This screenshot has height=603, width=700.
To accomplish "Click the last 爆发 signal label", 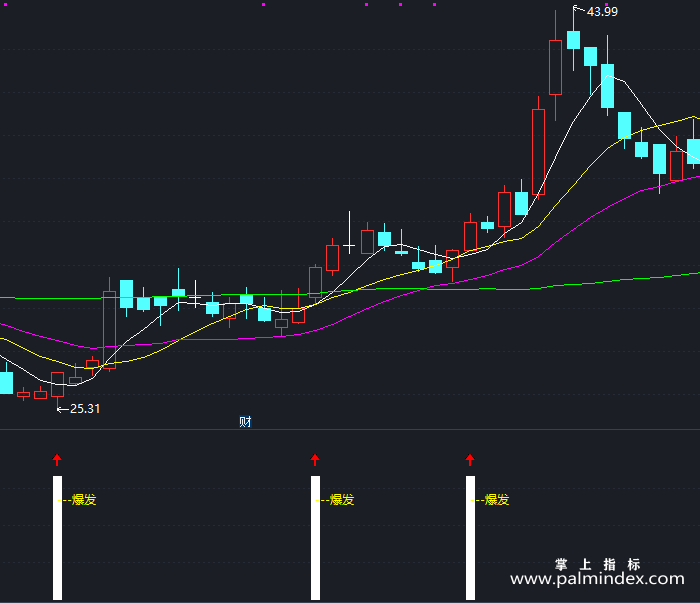I will pos(497,499).
